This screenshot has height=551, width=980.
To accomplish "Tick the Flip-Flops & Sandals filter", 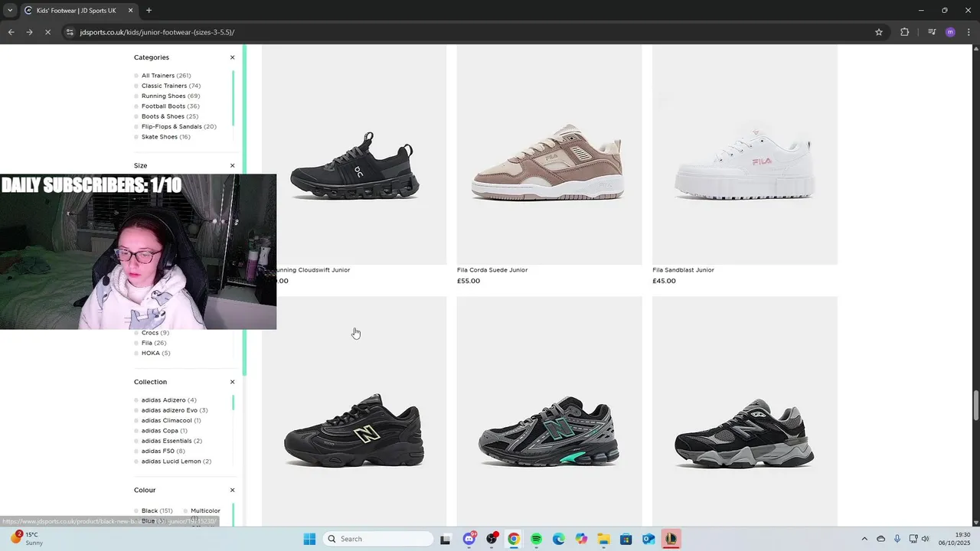I will pos(136,126).
